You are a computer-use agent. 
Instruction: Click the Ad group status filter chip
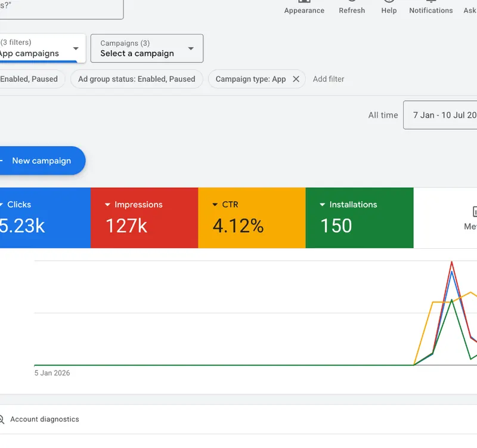[137, 79]
